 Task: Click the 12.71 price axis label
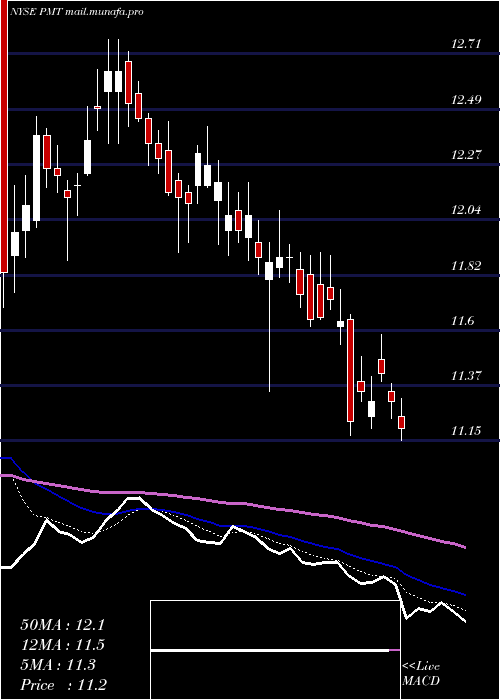pyautogui.click(x=466, y=44)
